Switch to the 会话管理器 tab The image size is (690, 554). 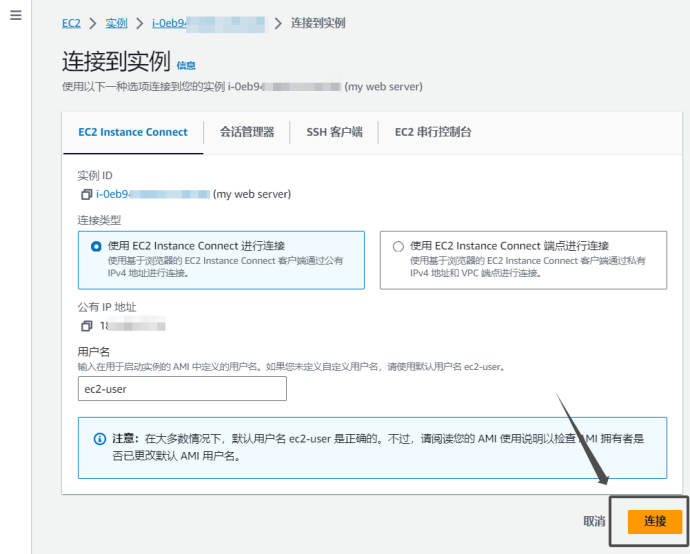pos(247,132)
